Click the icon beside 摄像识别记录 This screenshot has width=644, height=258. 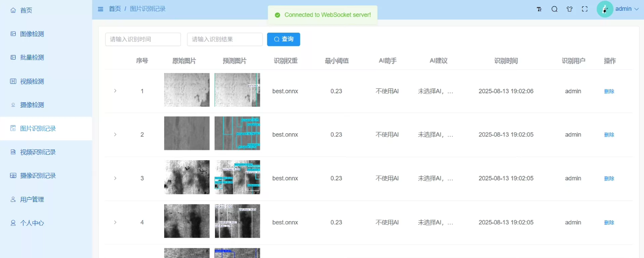pyautogui.click(x=13, y=175)
